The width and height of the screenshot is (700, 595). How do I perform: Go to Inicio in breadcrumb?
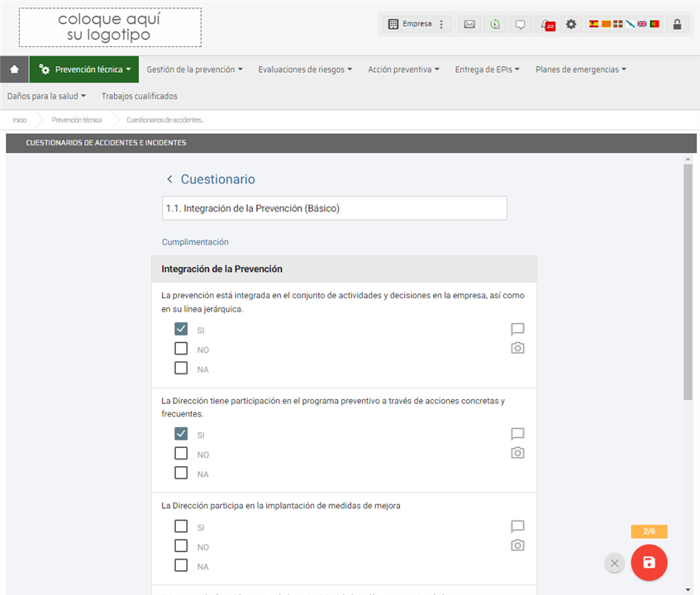click(x=20, y=120)
